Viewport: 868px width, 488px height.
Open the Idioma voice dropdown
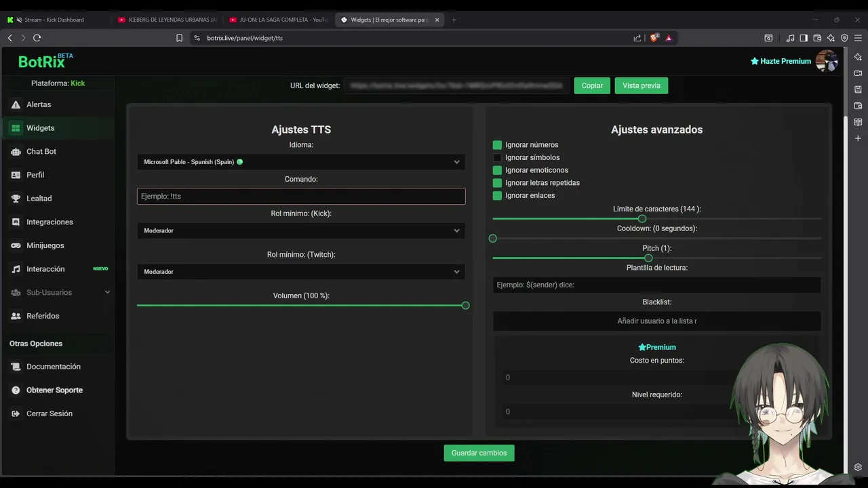(x=301, y=162)
